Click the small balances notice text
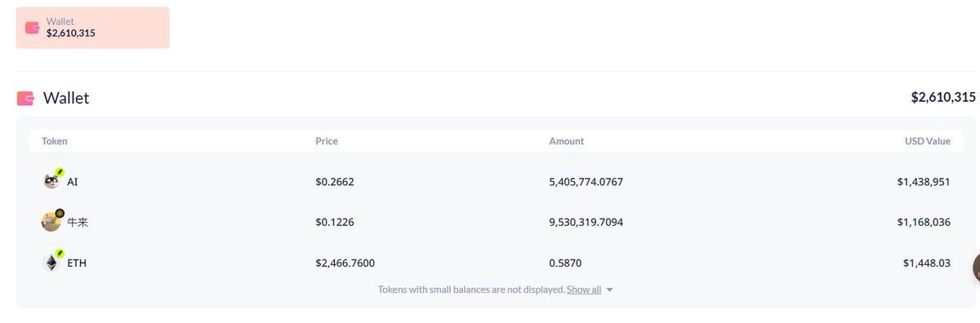The height and width of the screenshot is (323, 980). (x=470, y=290)
